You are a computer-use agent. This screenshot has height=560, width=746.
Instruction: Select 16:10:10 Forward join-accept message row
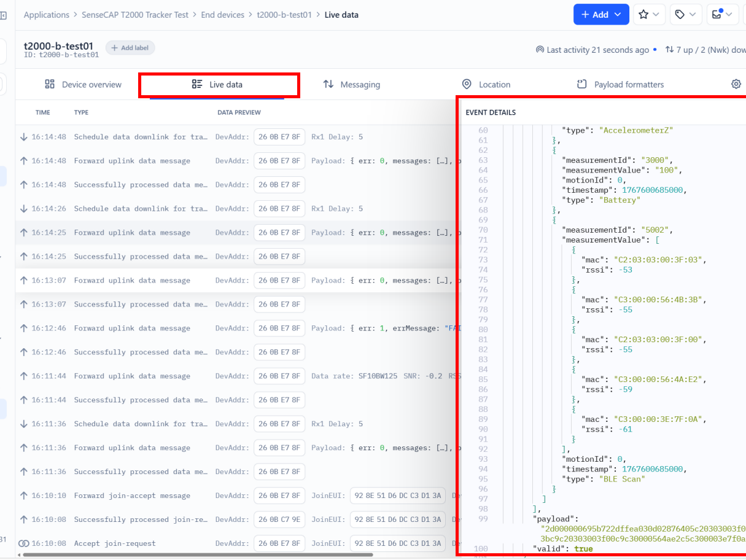click(x=236, y=496)
